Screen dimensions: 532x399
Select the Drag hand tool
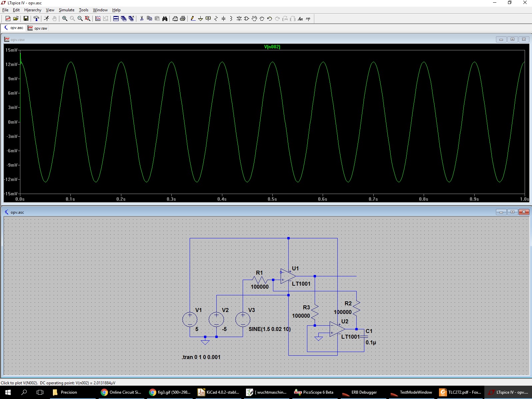point(262,19)
